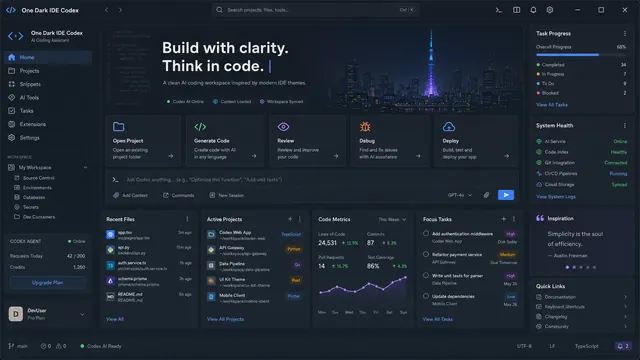
Task: Go forward with the right arrow
Action: [120, 10]
